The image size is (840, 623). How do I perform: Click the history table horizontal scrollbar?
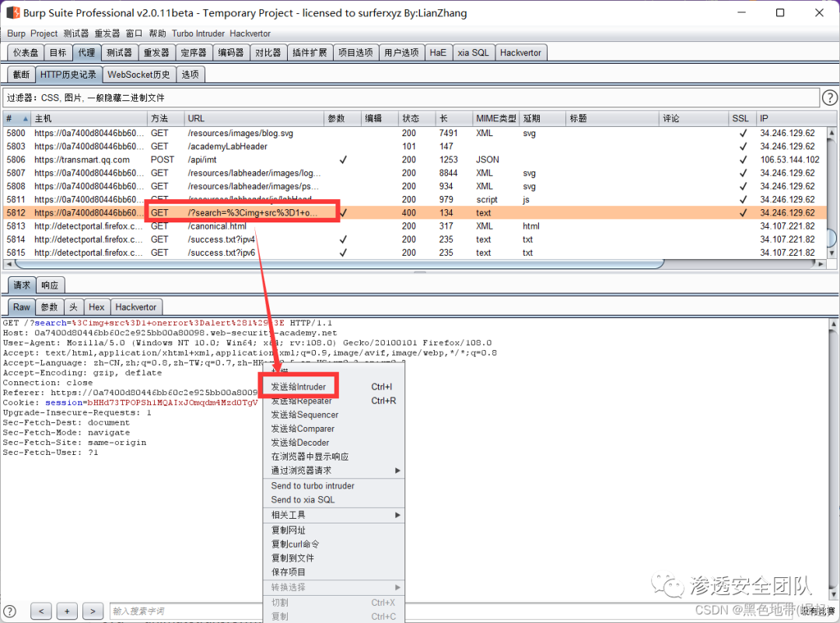click(340, 264)
